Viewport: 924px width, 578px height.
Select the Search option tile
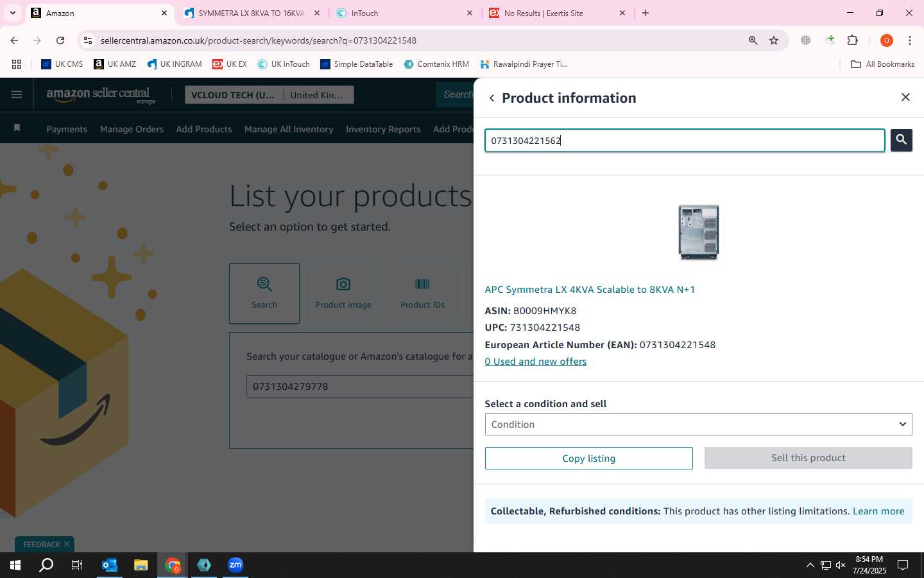(264, 293)
